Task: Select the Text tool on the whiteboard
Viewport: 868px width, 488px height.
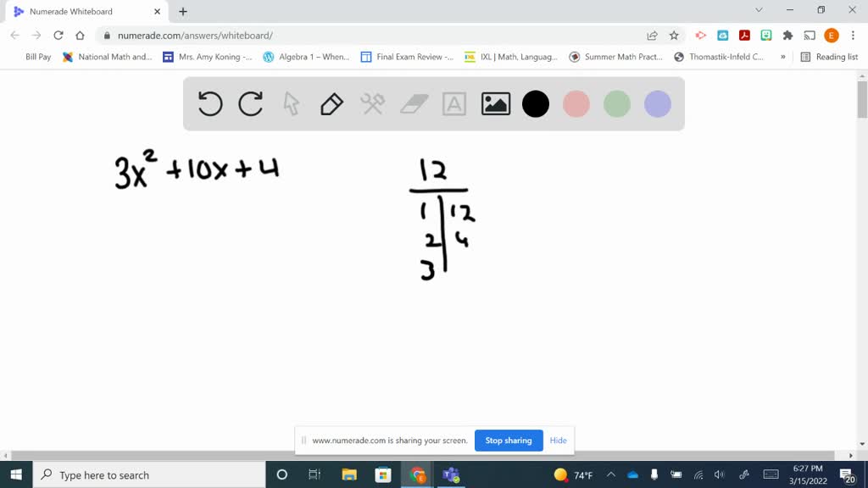Action: pos(454,103)
